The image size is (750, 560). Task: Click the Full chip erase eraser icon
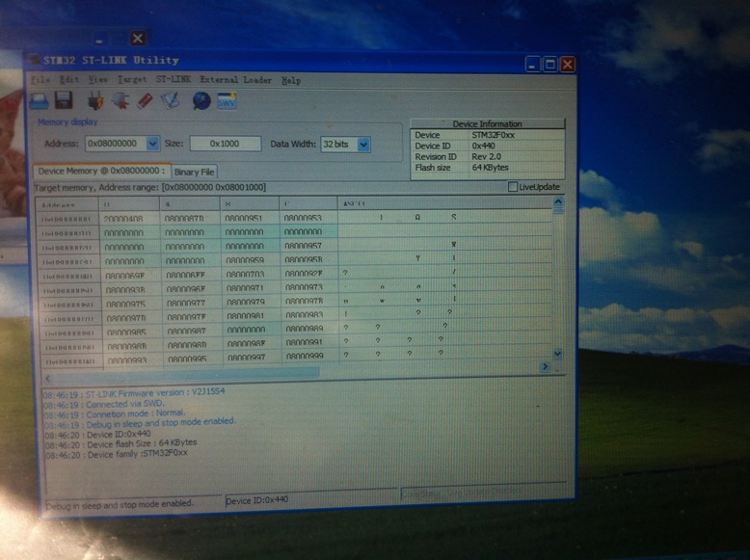(145, 101)
